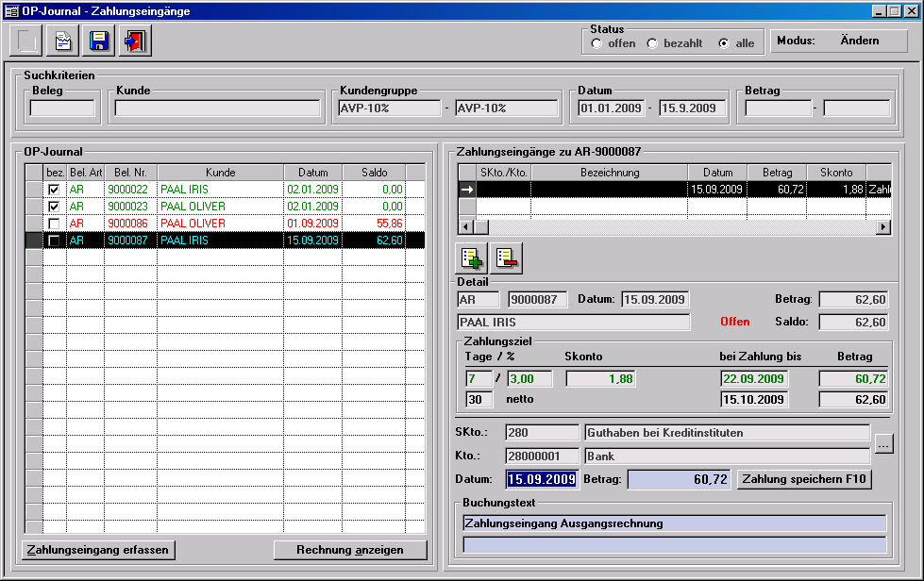This screenshot has width=924, height=581.
Task: Tick the bez. checkbox for invoice 9000086
Action: [55, 224]
